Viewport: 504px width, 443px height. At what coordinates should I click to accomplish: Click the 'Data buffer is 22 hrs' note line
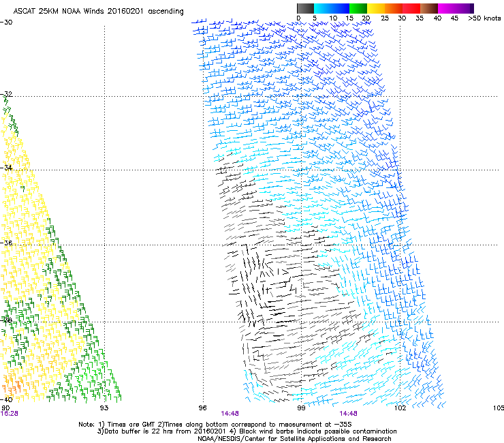[247, 431]
